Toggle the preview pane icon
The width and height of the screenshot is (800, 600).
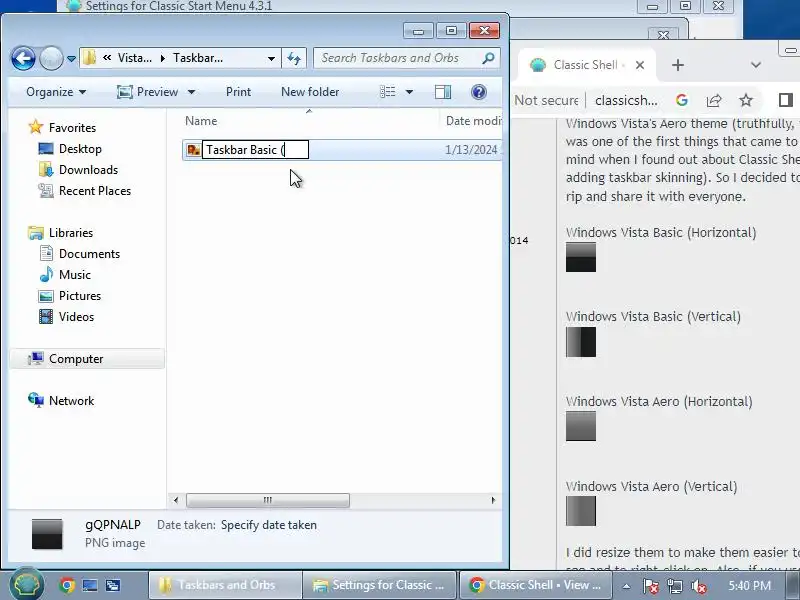(443, 92)
